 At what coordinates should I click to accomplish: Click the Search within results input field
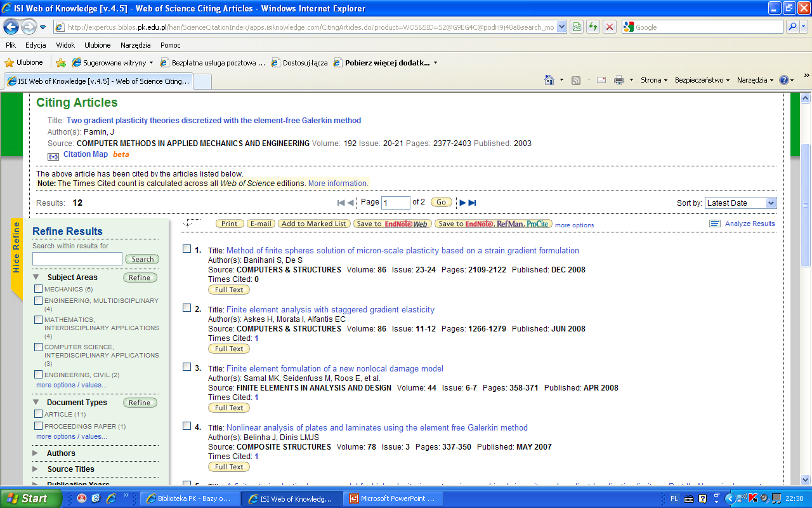click(x=77, y=259)
